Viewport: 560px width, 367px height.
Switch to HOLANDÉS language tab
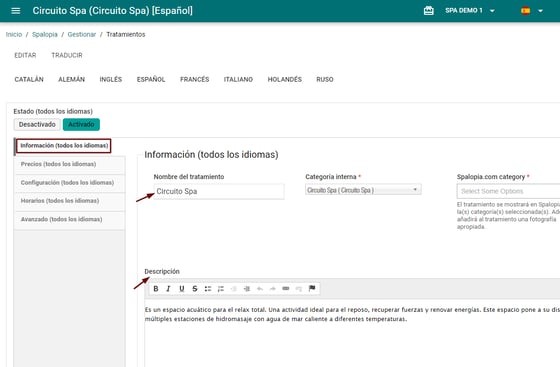click(285, 79)
